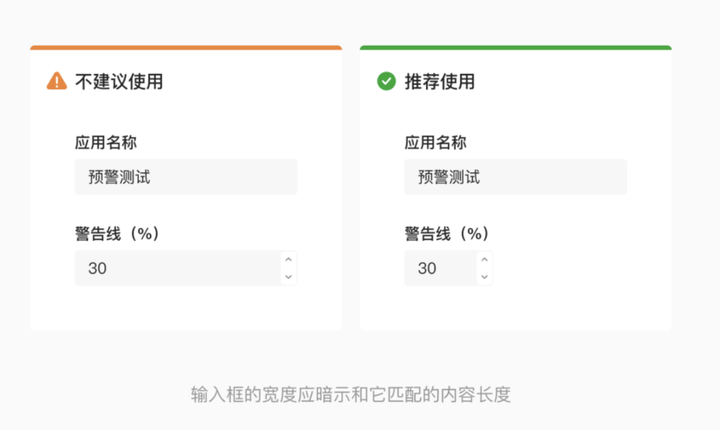Viewport: 720px width, 430px height.
Task: Focus 应用名称 input in 不建议使用 card
Action: click(x=185, y=177)
